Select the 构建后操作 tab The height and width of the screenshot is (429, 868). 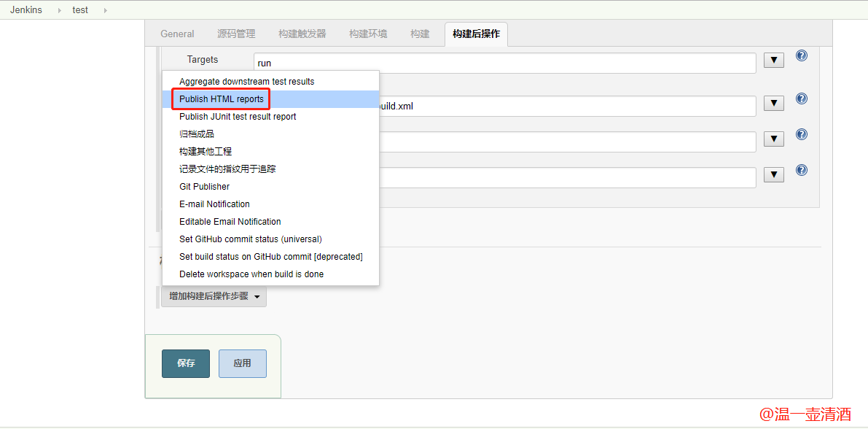click(x=476, y=34)
